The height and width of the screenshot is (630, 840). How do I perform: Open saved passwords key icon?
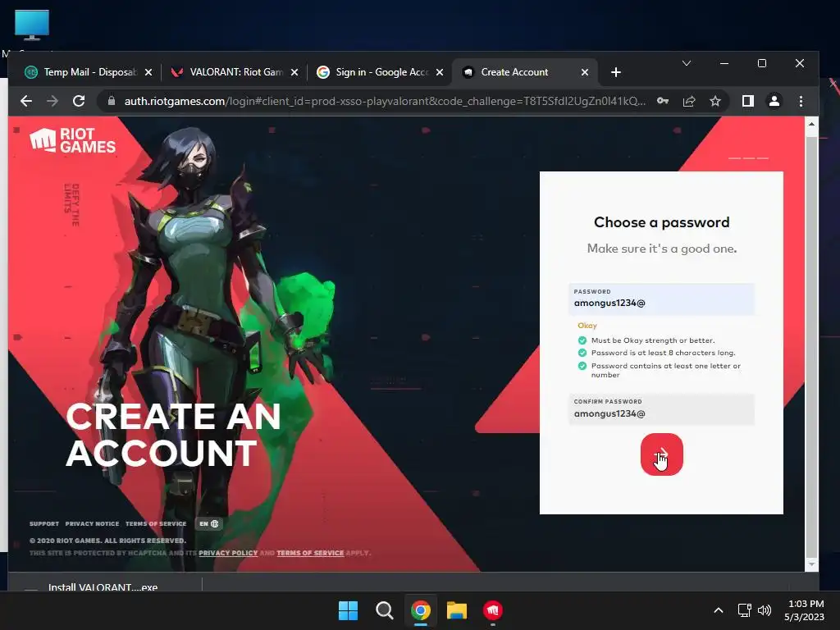coord(663,101)
